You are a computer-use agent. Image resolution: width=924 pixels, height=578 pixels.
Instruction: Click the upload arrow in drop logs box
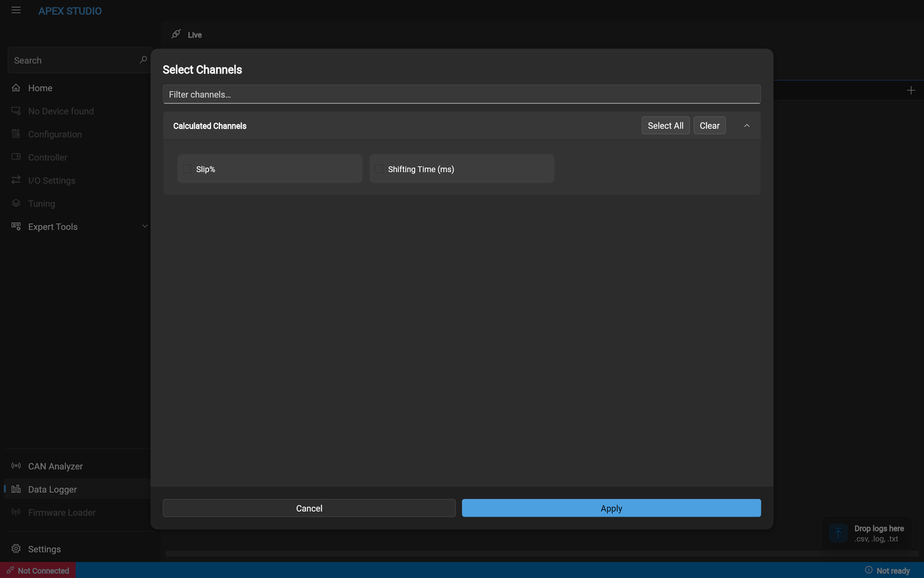838,533
